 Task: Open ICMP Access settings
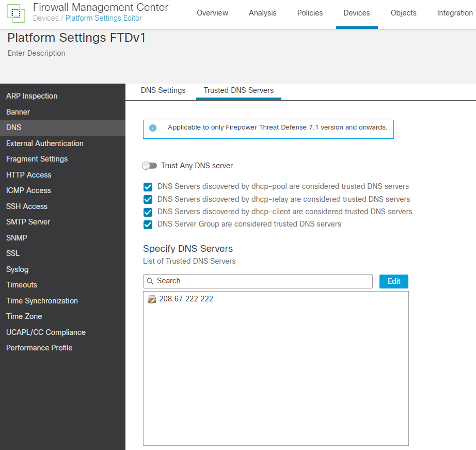[28, 190]
